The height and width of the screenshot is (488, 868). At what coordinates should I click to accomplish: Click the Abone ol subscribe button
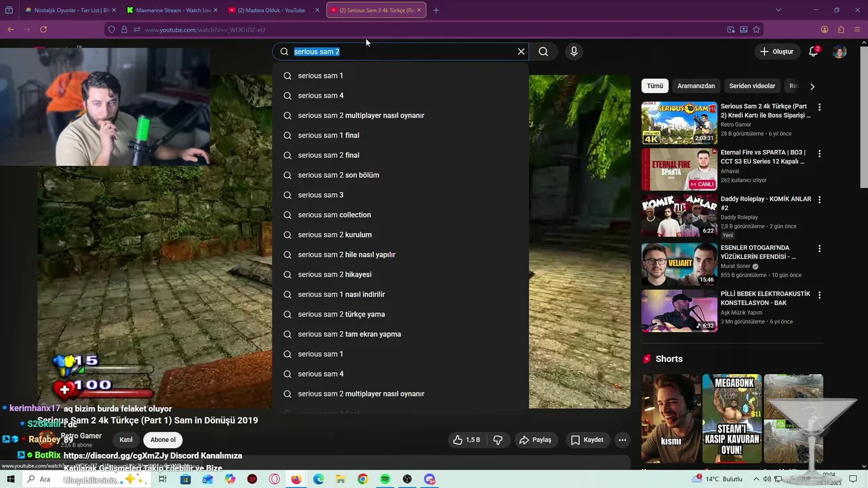tap(163, 440)
